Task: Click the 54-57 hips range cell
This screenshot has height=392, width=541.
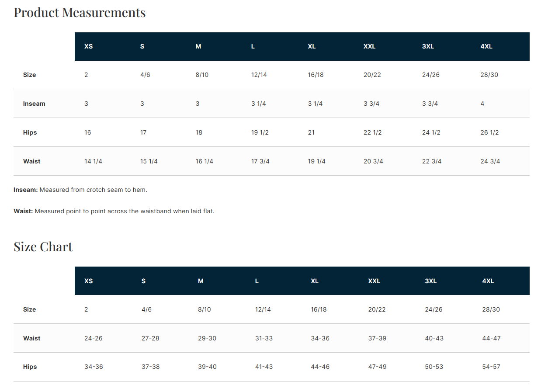Action: 491,367
